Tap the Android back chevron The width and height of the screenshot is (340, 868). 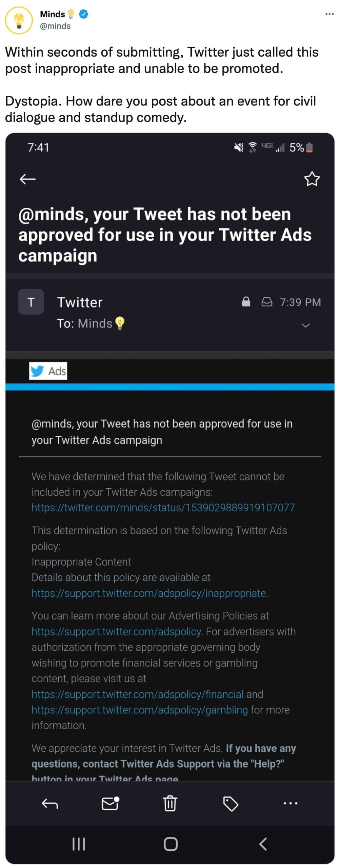tap(263, 844)
